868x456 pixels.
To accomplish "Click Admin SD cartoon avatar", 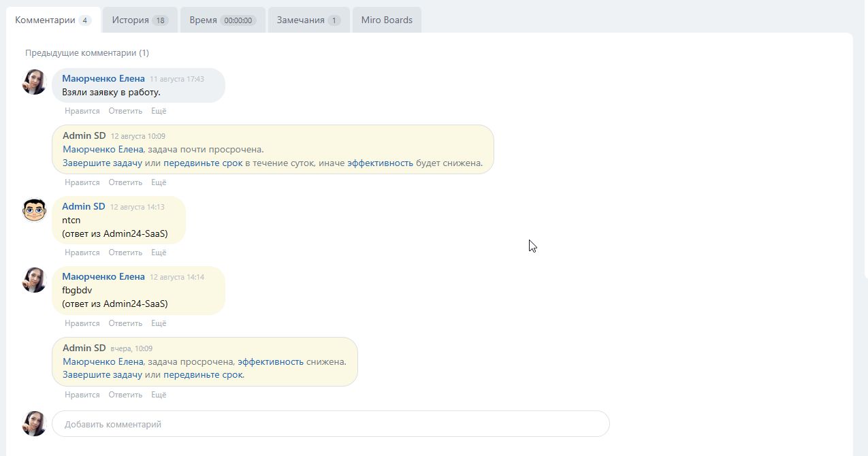I will [34, 210].
